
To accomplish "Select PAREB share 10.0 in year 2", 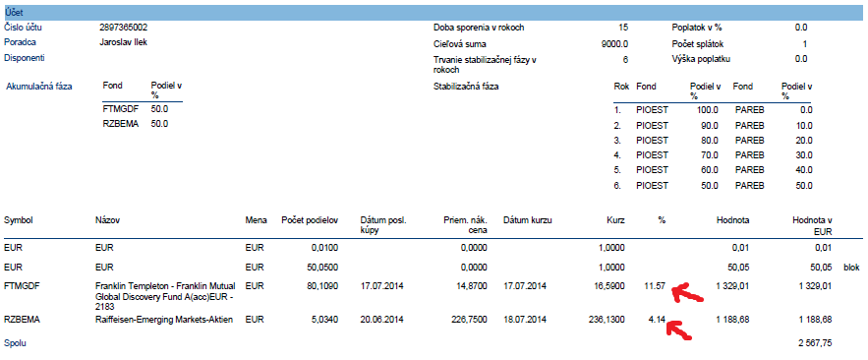I will click(804, 125).
